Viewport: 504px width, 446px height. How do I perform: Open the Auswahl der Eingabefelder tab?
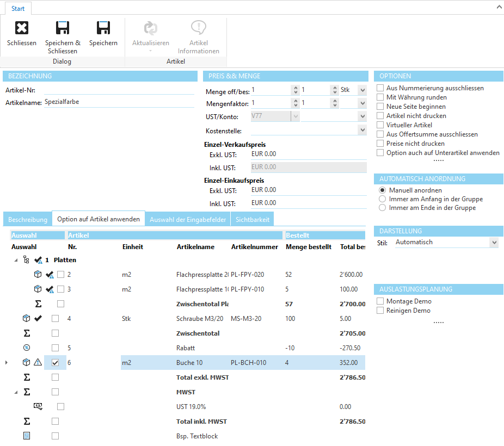tap(188, 219)
